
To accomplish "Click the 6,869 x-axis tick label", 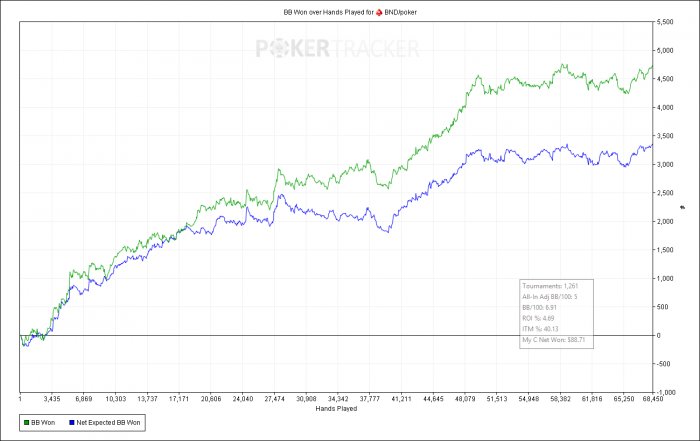I will click(83, 399).
